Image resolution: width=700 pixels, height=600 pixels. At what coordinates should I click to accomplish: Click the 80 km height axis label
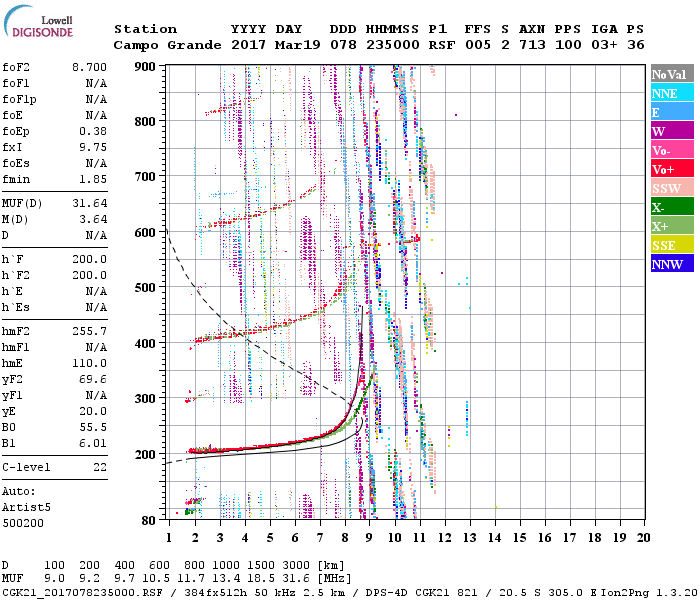(x=149, y=520)
